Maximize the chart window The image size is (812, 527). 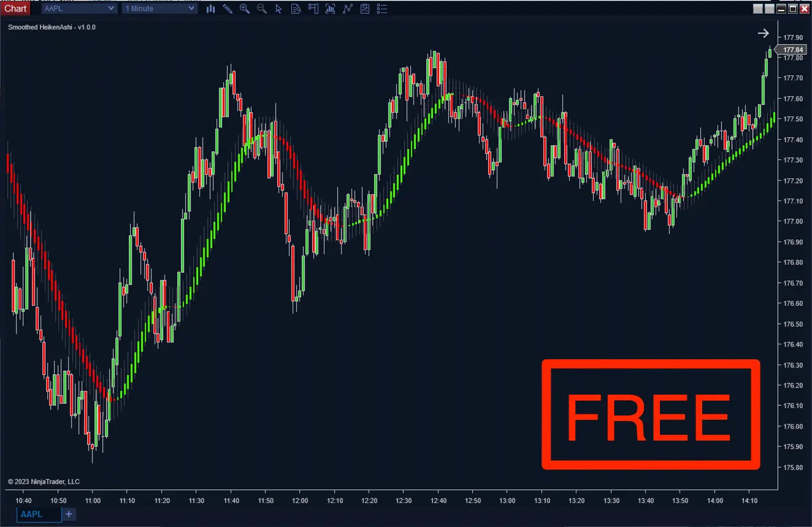793,9
